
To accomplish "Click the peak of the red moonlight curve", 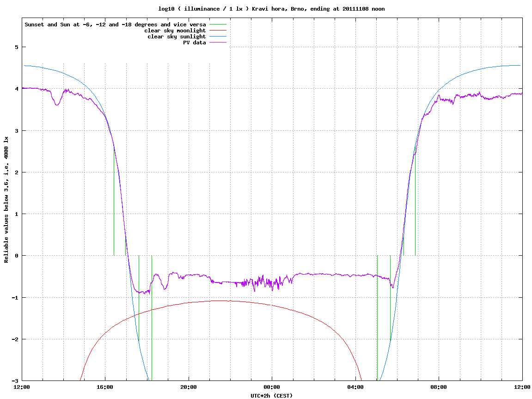I will click(220, 301).
